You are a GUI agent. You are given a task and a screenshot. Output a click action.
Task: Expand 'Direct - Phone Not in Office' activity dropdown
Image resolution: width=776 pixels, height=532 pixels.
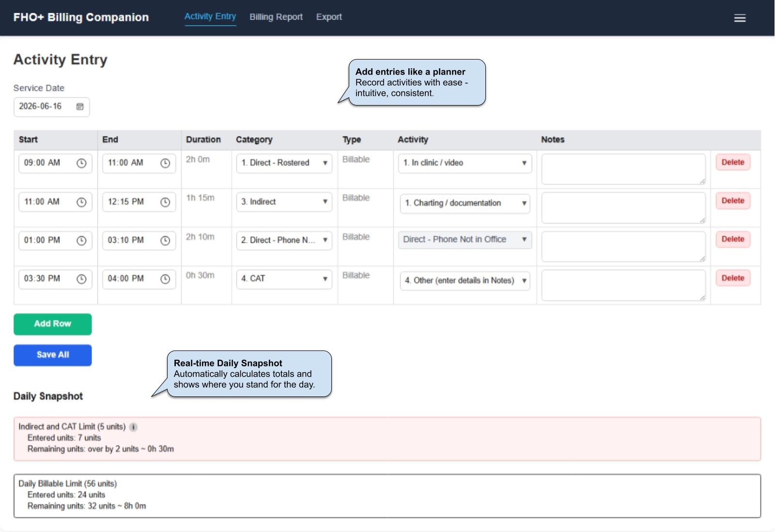tap(465, 240)
